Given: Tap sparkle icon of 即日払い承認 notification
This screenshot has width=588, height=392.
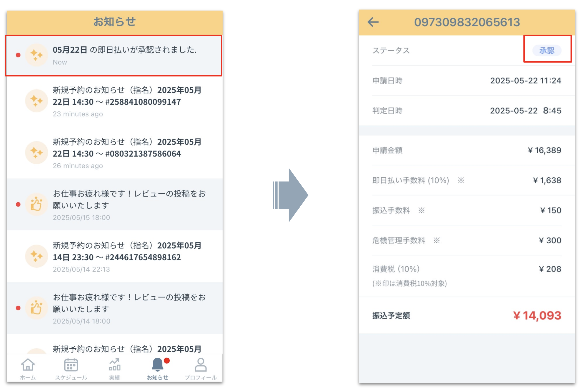Looking at the screenshot, I should [37, 55].
